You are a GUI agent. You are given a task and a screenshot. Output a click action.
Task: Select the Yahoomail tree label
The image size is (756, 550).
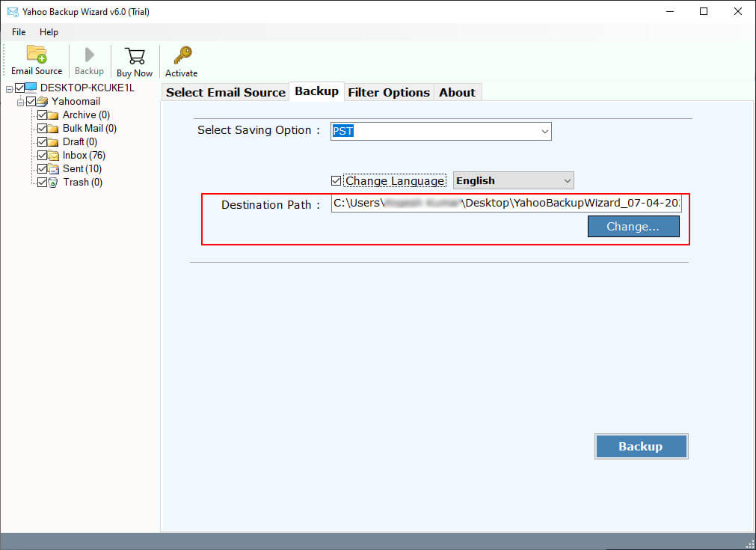(76, 101)
